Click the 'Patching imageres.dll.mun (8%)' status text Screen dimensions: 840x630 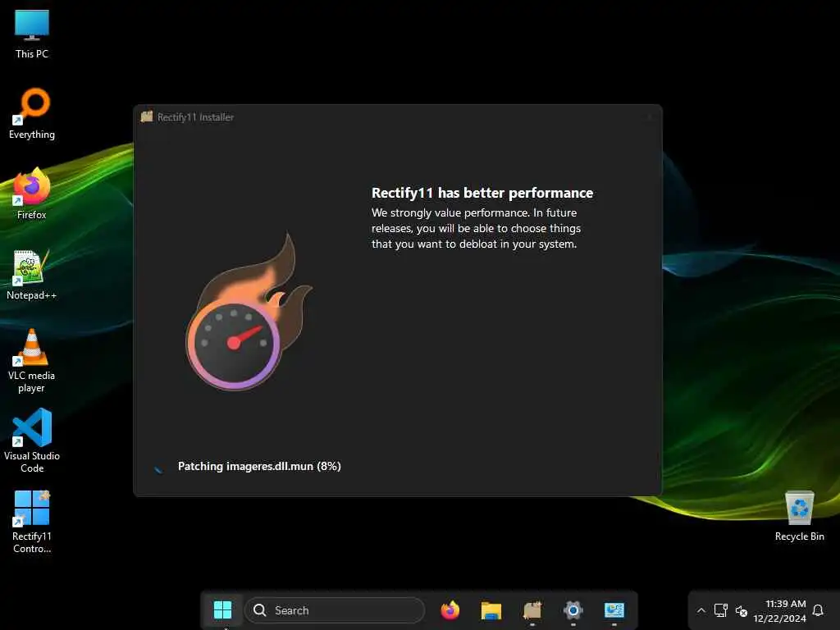[259, 466]
